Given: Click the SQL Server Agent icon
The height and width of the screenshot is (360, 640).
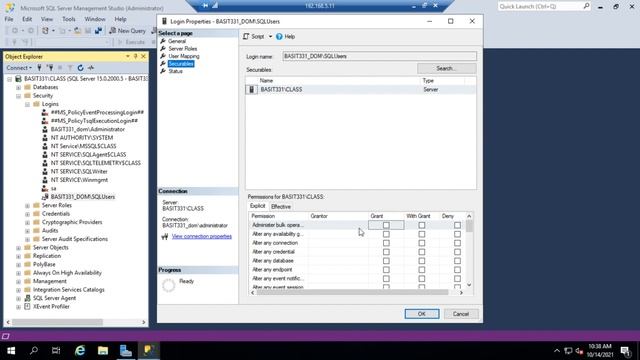Looking at the screenshot, I should pyautogui.click(x=27, y=298).
